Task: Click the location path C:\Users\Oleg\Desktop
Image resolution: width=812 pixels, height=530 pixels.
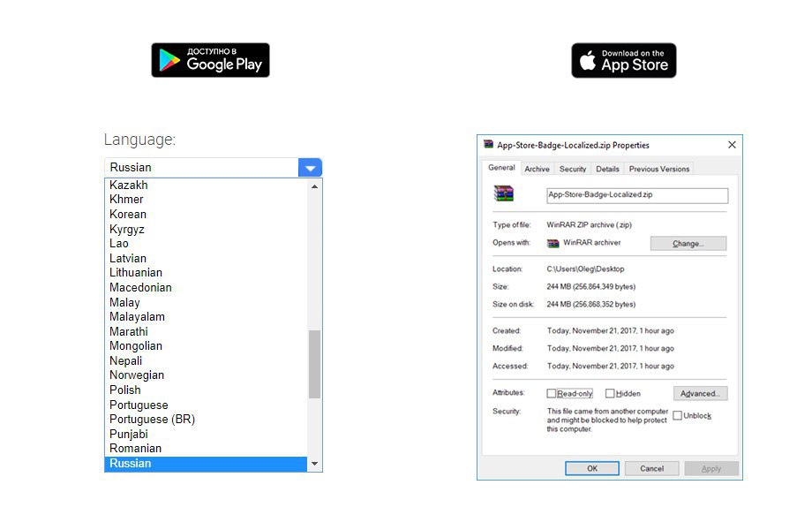Action: 585,269
